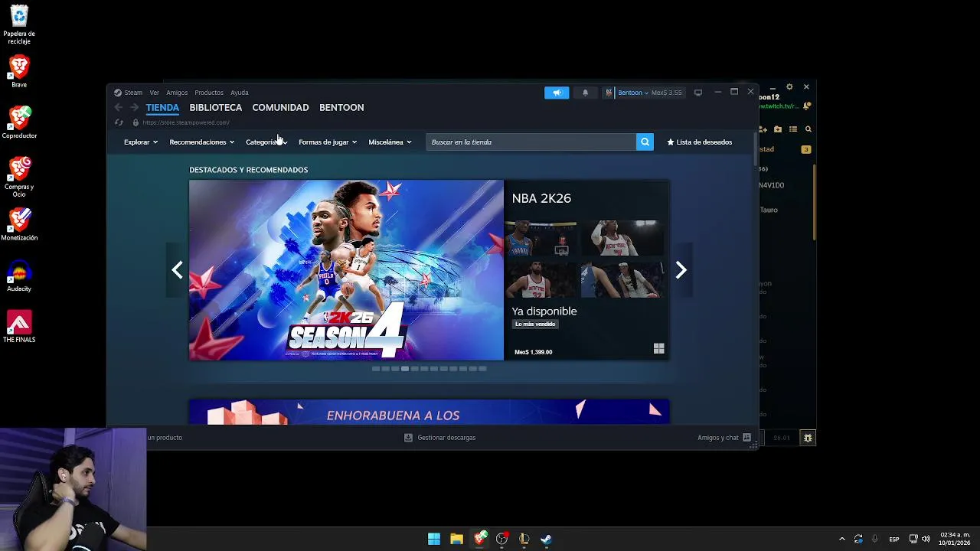The image size is (980, 551).
Task: Show hidden system tray icons chevron
Action: coord(841,539)
